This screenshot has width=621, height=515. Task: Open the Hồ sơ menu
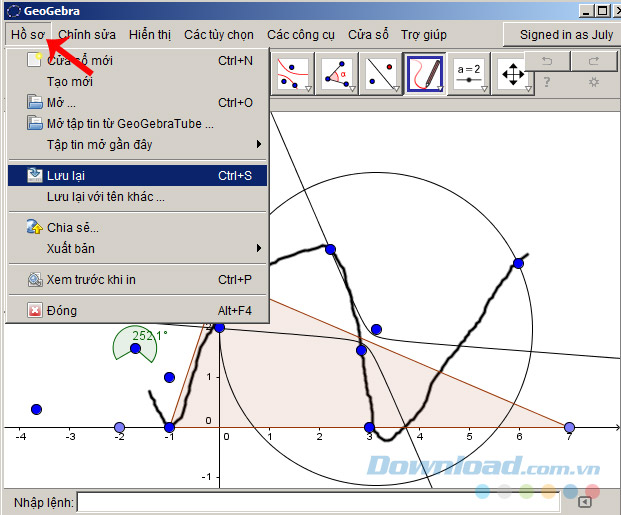point(28,34)
